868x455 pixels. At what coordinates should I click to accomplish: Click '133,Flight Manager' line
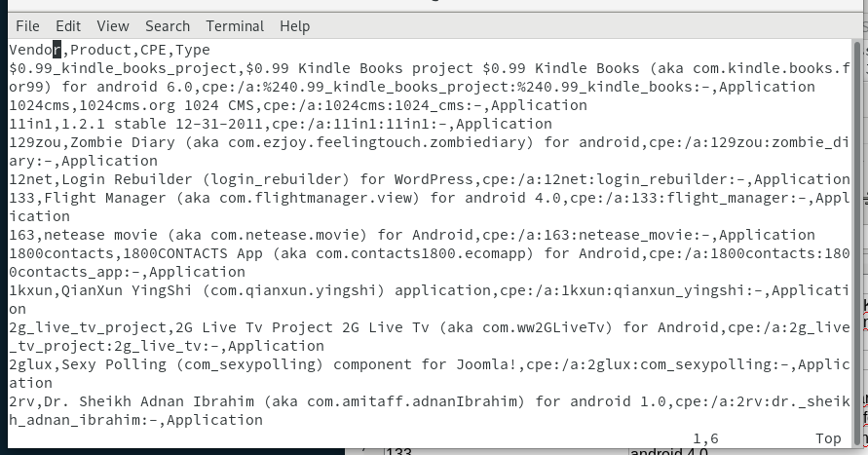click(x=429, y=198)
